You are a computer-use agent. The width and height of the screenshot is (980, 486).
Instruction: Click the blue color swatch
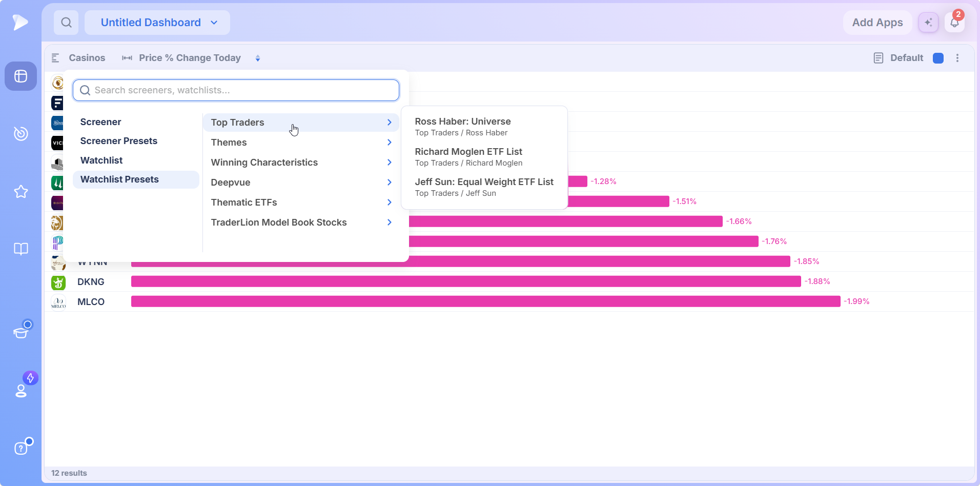point(938,58)
